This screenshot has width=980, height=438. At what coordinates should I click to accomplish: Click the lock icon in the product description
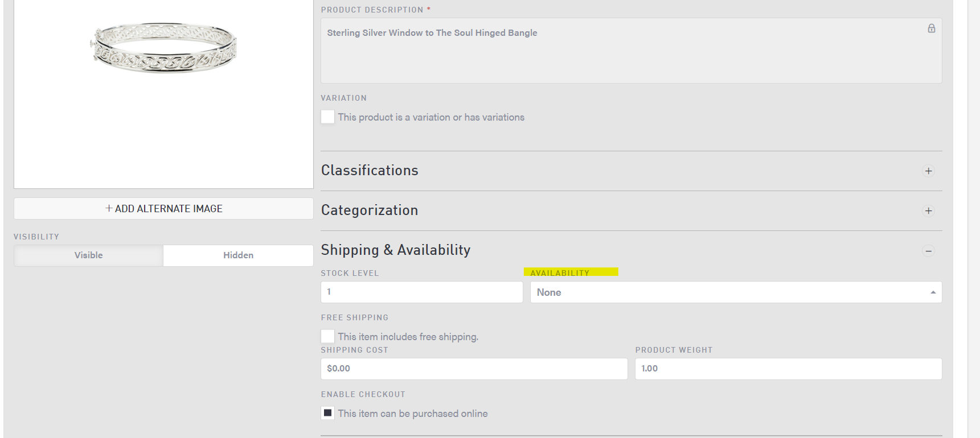[931, 28]
